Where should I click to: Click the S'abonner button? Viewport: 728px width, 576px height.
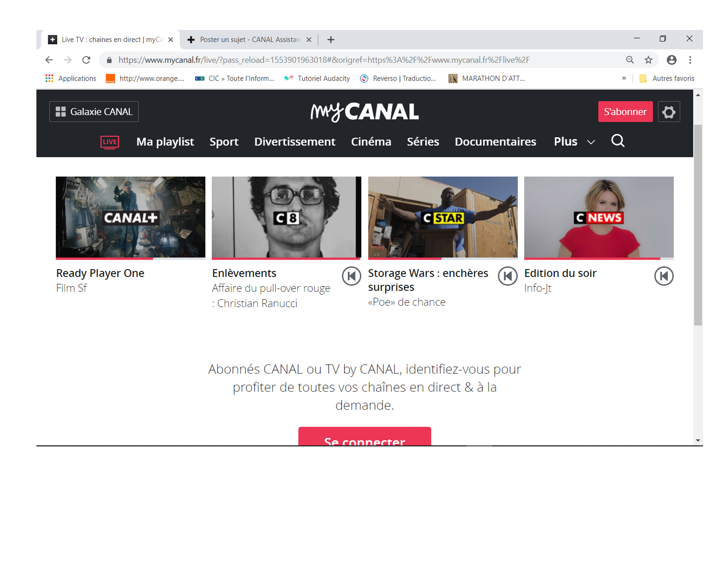coord(625,112)
